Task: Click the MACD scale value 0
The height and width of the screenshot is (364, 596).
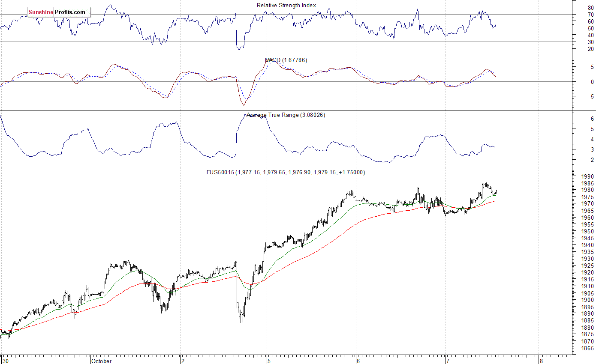Action: click(592, 82)
